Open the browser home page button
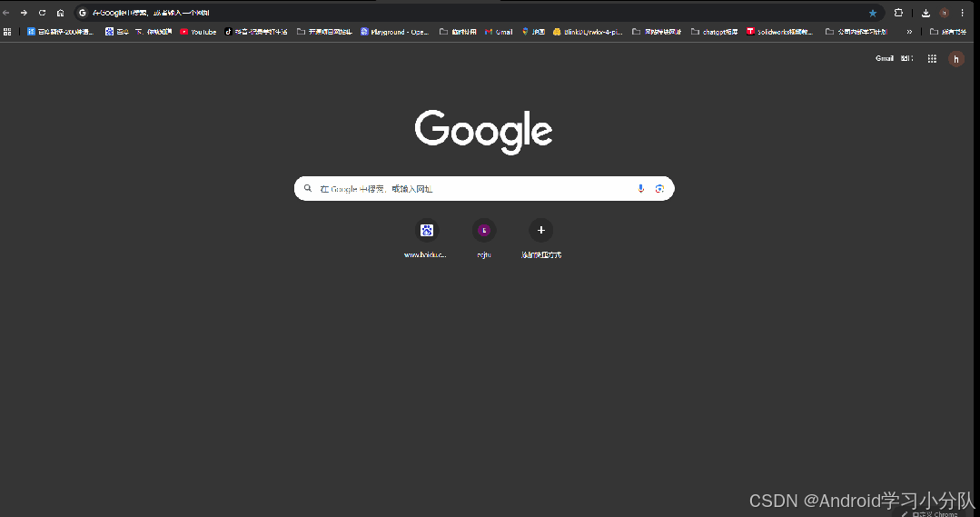The image size is (980, 517). tap(60, 13)
